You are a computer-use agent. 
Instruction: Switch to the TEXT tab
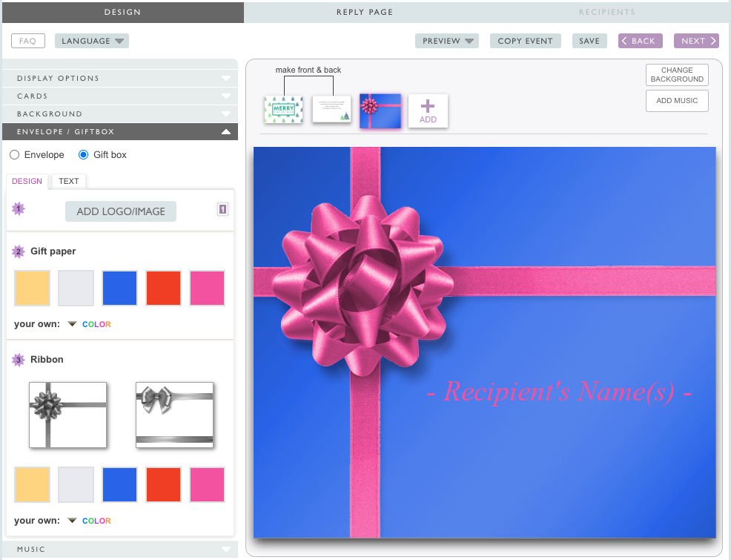[x=69, y=181]
